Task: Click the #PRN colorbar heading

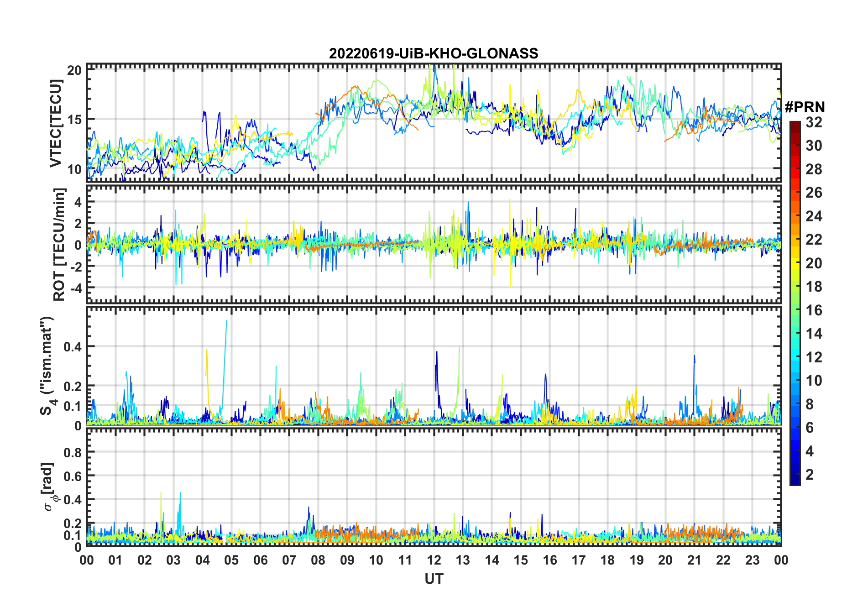Action: 805,107
